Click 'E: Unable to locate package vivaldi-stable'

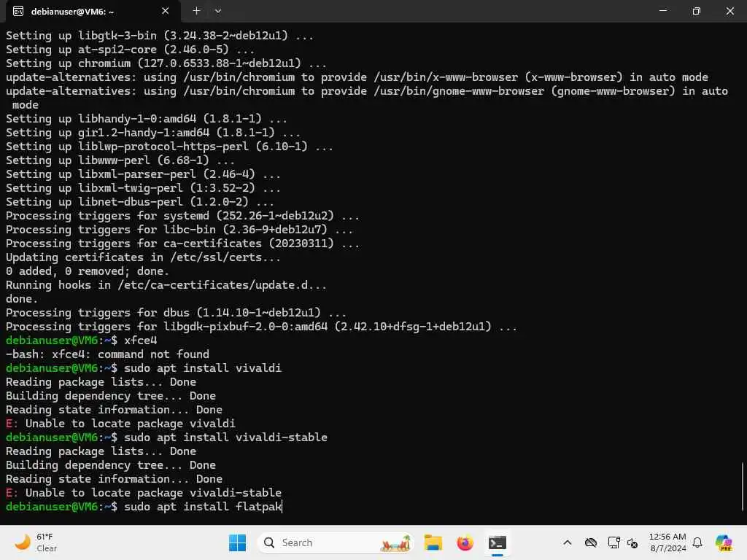pos(144,492)
